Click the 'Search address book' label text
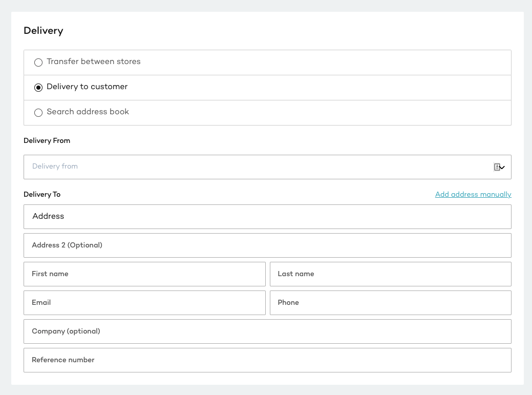The width and height of the screenshot is (532, 395). 88,112
